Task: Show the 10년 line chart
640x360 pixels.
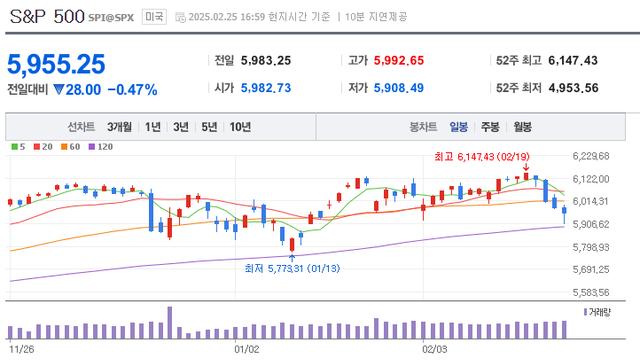Action: (x=240, y=127)
